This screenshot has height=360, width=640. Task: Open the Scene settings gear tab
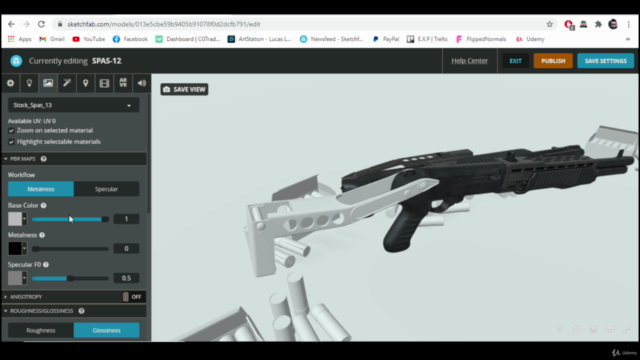[11, 83]
